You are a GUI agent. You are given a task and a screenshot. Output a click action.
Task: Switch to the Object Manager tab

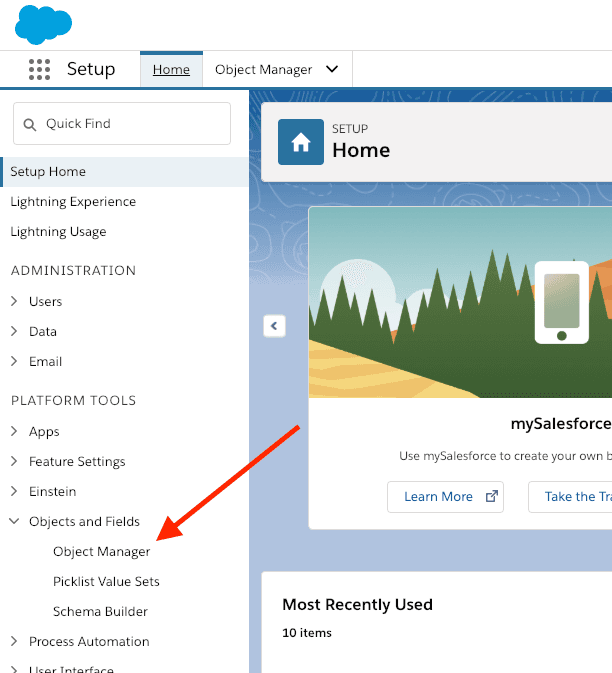coord(264,69)
